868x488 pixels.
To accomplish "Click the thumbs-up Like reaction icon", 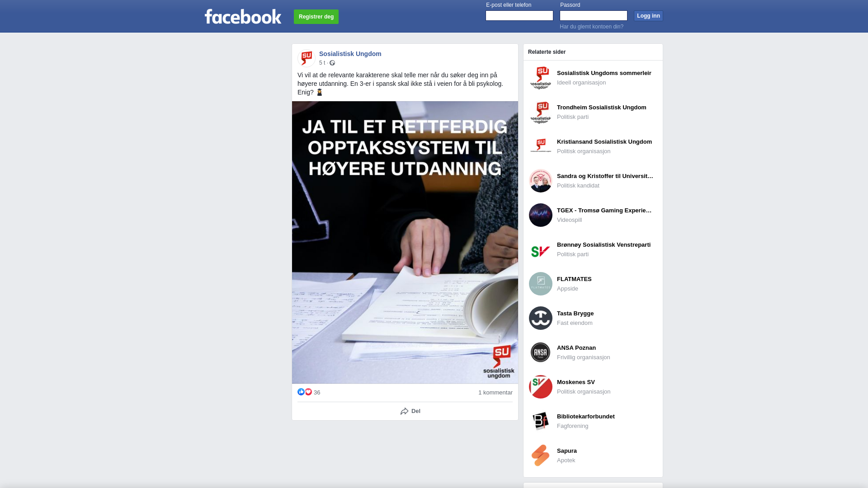I will pos(301,392).
